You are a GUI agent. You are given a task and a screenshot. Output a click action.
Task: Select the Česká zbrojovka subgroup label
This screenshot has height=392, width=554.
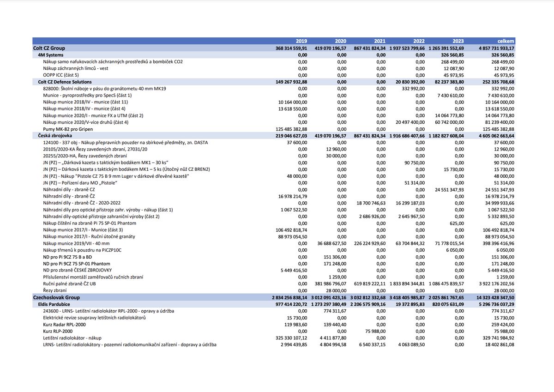click(x=55, y=136)
